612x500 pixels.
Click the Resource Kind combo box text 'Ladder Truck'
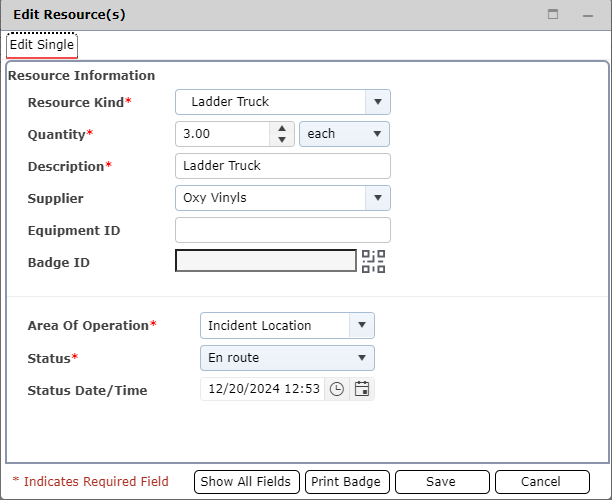[x=230, y=101]
